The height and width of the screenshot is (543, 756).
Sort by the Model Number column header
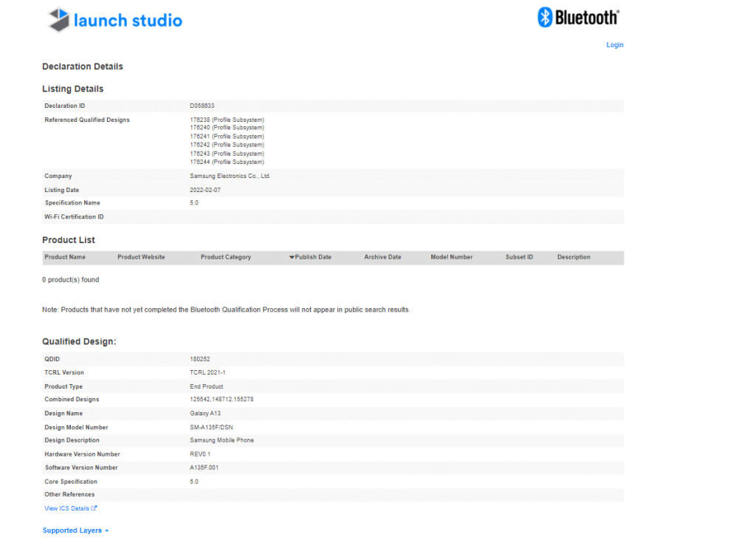pos(451,257)
